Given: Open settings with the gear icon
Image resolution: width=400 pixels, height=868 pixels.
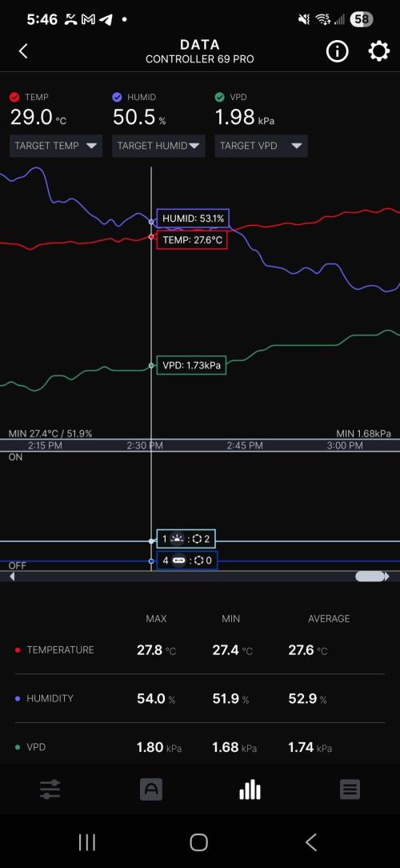Looking at the screenshot, I should (x=378, y=51).
